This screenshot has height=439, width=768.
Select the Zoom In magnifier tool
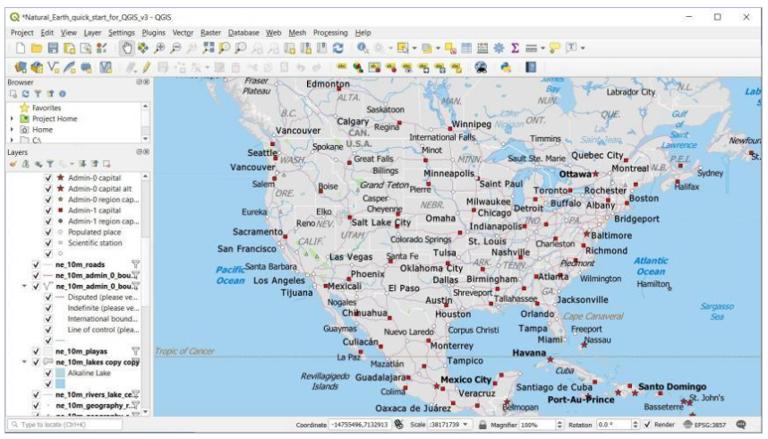tap(159, 48)
